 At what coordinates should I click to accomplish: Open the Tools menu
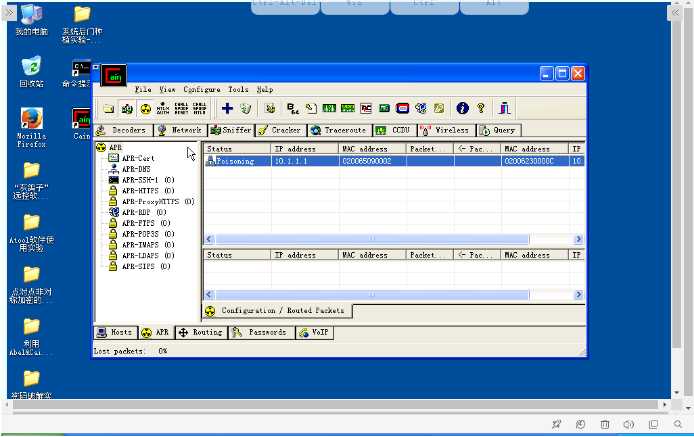238,89
